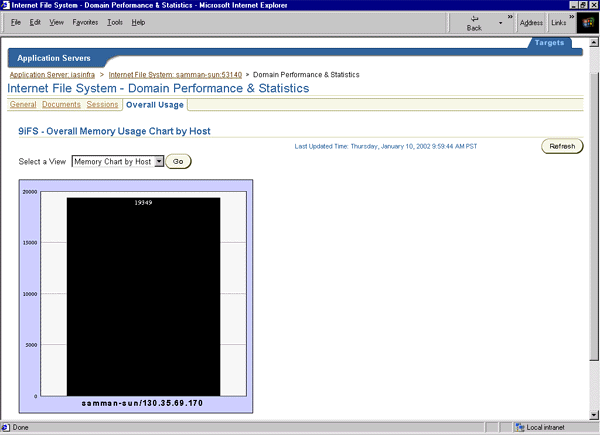Click the 19349 value label on bar

pyautogui.click(x=143, y=202)
